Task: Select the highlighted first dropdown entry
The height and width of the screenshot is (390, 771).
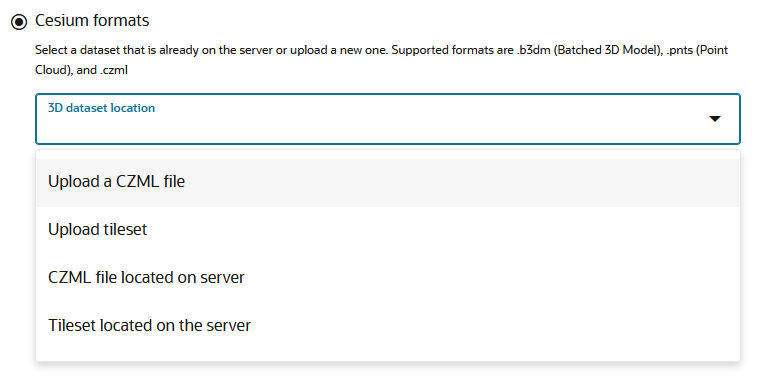Action: pyautogui.click(x=387, y=181)
